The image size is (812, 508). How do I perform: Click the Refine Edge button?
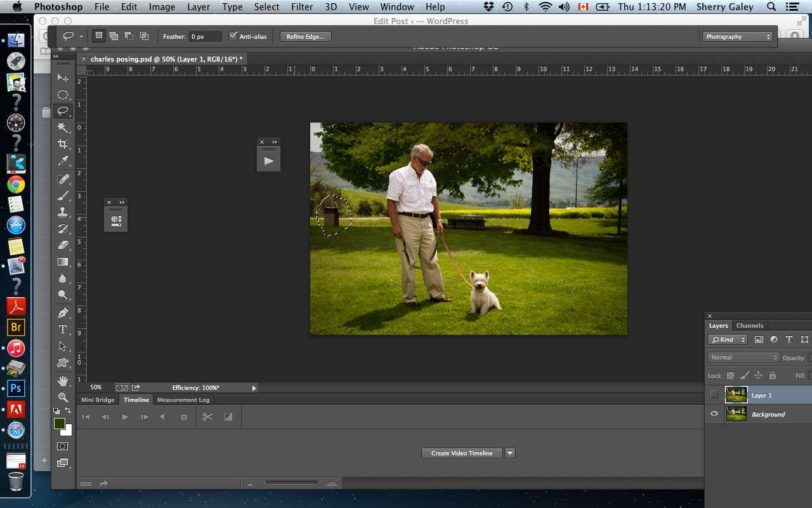(x=305, y=37)
